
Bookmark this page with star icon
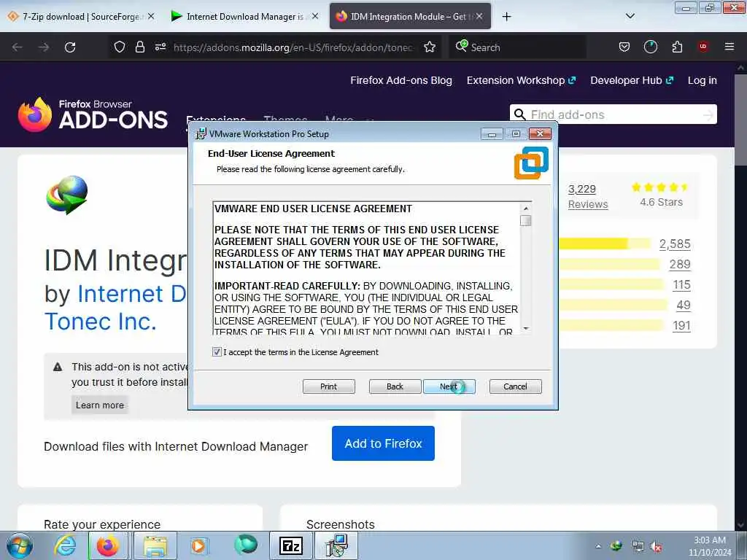[430, 47]
